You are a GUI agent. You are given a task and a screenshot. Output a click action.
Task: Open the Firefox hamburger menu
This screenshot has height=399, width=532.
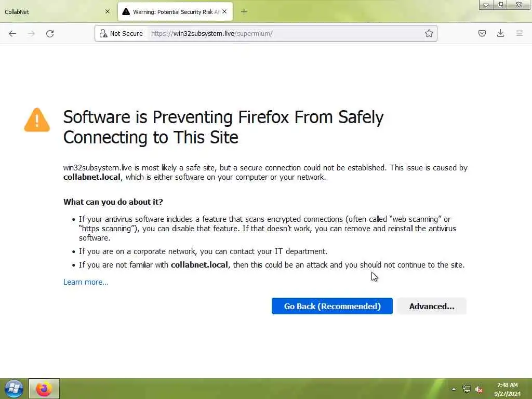519,33
